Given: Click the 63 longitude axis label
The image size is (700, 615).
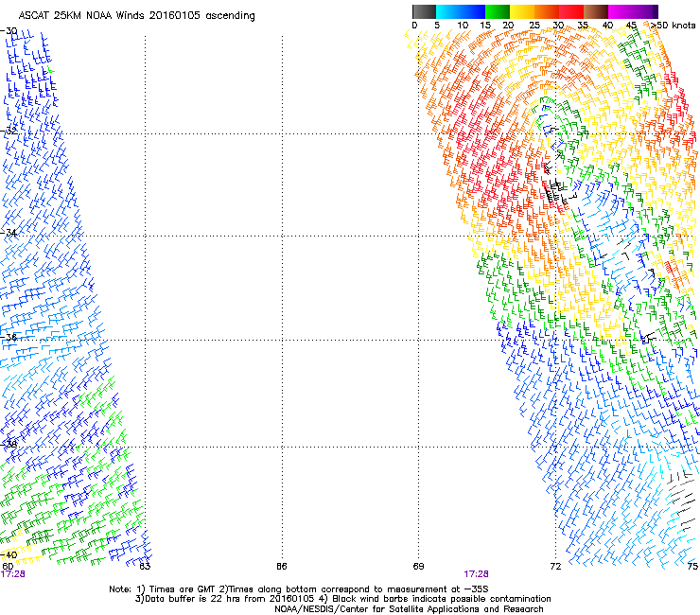Looking at the screenshot, I should coord(145,567).
